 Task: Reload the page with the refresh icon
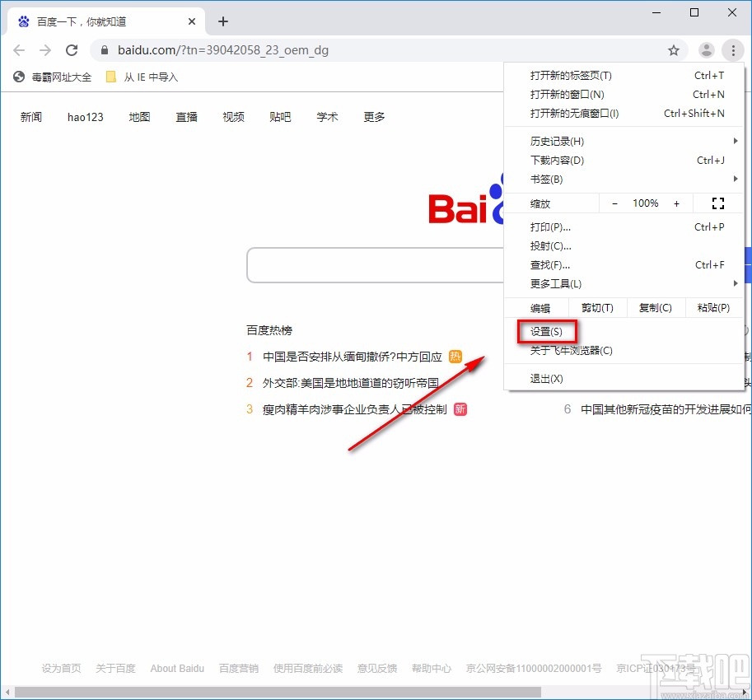point(72,50)
